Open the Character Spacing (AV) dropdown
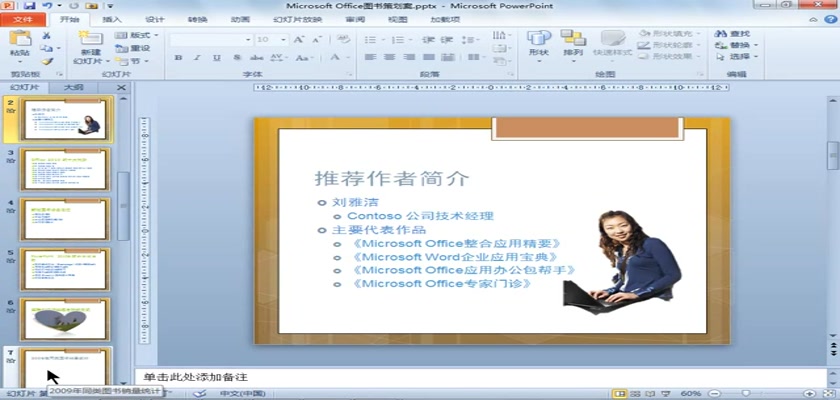This screenshot has width=840, height=400. tap(277, 57)
